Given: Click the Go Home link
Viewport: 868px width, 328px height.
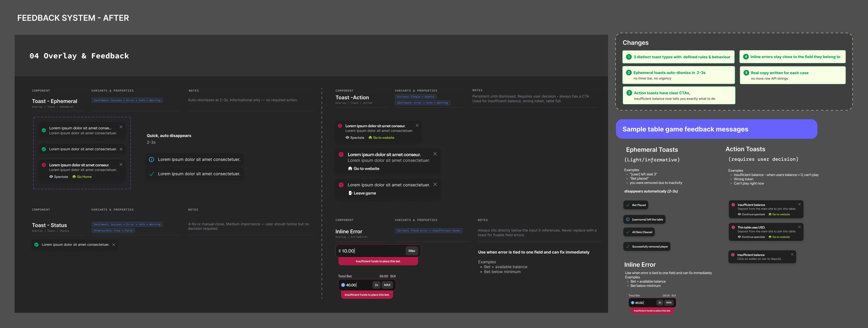Looking at the screenshot, I should tap(84, 176).
